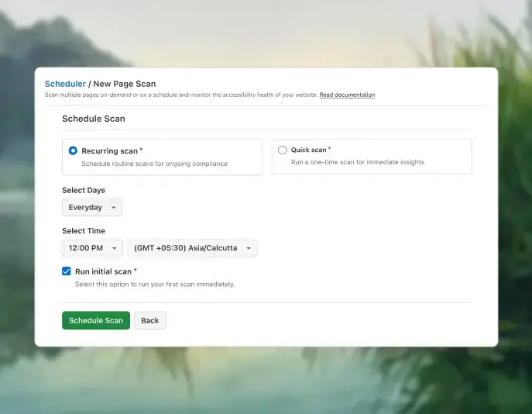Choose the Quick scan radio option

pyautogui.click(x=283, y=150)
